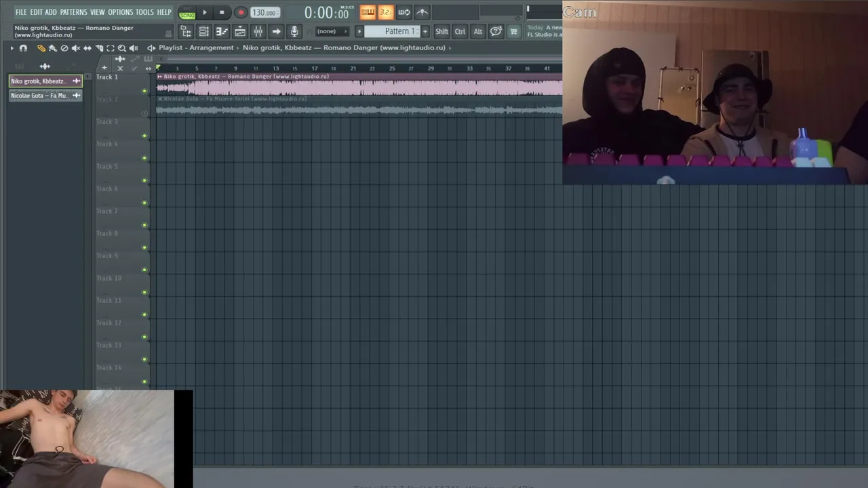Mute Track 3 via green dot
The height and width of the screenshot is (488, 868).
coord(144,136)
